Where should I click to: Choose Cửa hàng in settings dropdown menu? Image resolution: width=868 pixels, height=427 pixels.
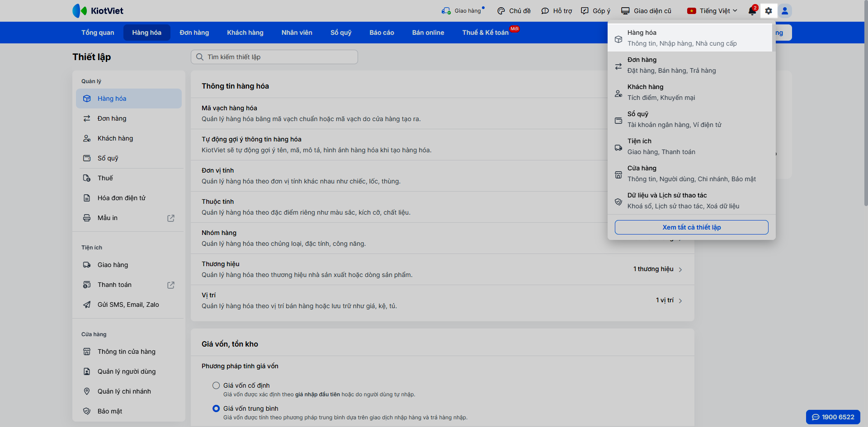tap(690, 174)
